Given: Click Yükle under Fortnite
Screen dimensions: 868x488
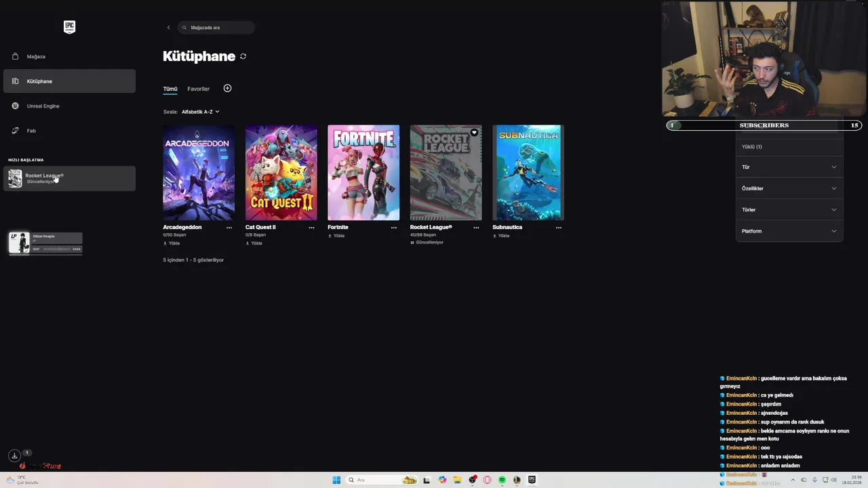Looking at the screenshot, I should point(336,236).
